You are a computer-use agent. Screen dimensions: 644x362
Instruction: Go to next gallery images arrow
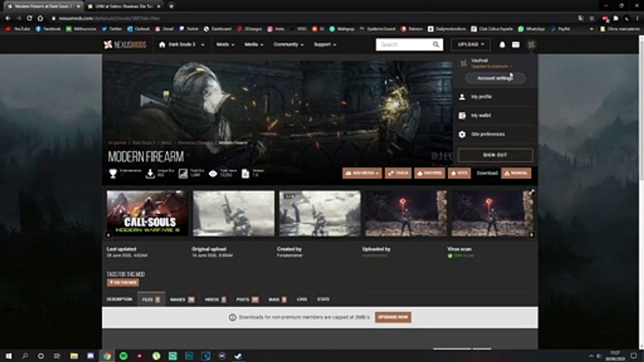coord(532,235)
